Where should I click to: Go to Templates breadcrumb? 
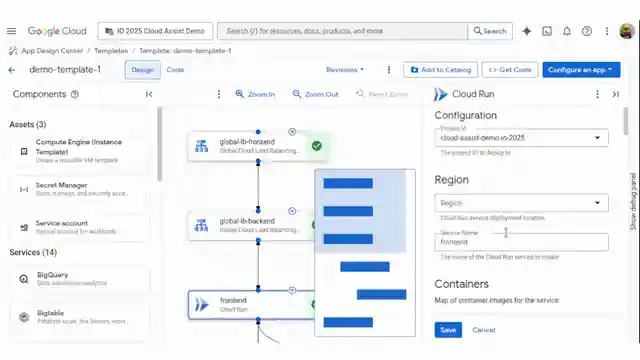(x=111, y=51)
